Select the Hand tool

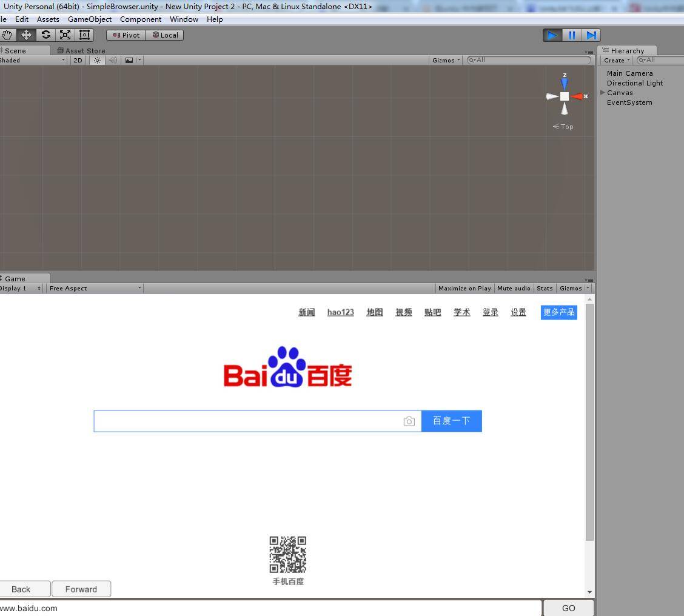pyautogui.click(x=7, y=35)
